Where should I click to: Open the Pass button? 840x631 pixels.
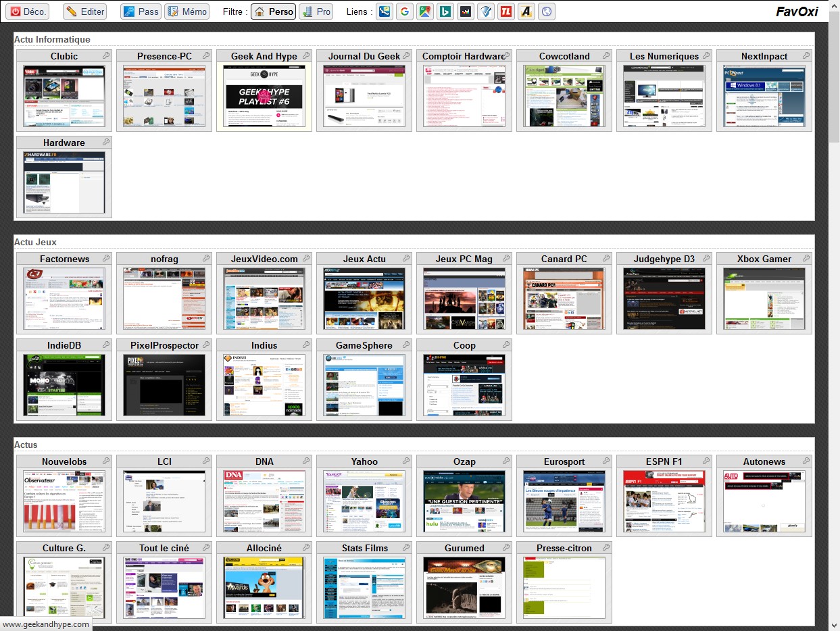(141, 11)
